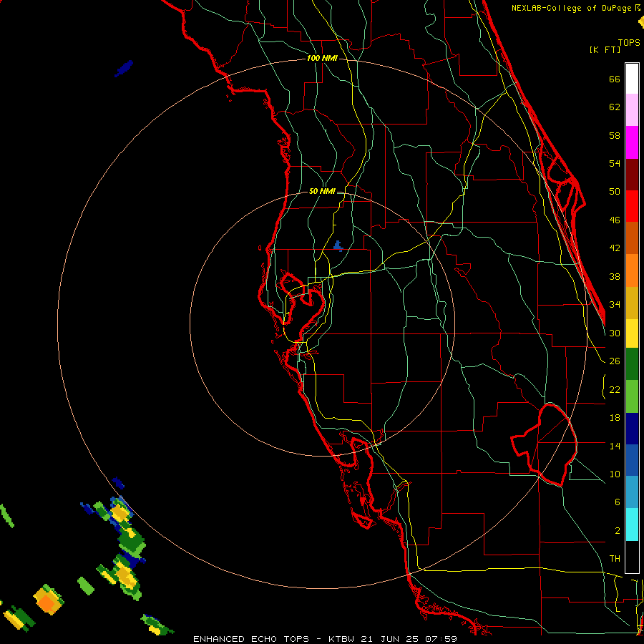Image resolution: width=644 pixels, height=644 pixels.
Task: Click the legend value "10"
Action: 615,474
